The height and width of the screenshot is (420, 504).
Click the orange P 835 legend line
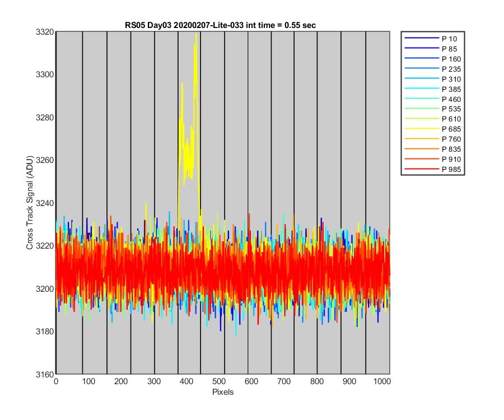click(422, 149)
